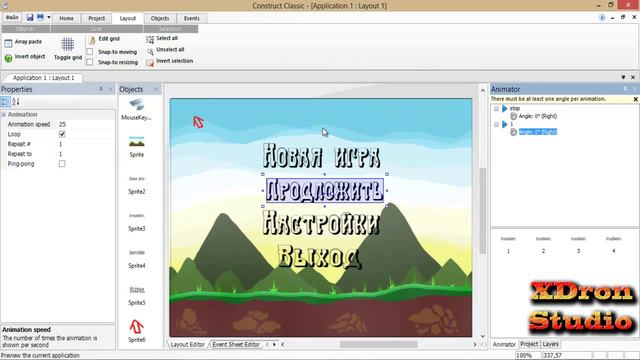The width and height of the screenshot is (640, 360).
Task: Select animation frame 3 thumbnail
Action: 578,239
